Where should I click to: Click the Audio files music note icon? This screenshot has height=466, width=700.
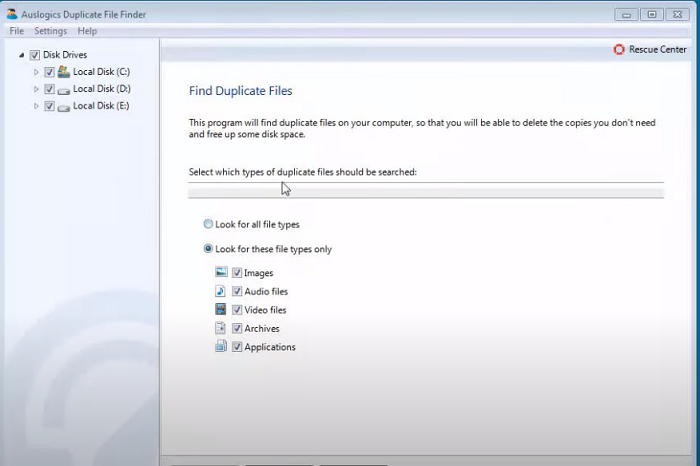221,291
